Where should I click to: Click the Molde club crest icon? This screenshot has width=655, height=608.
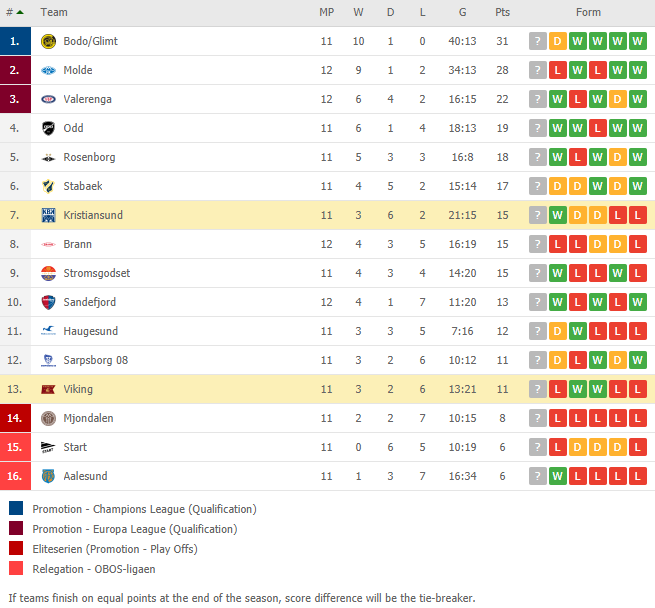48,70
